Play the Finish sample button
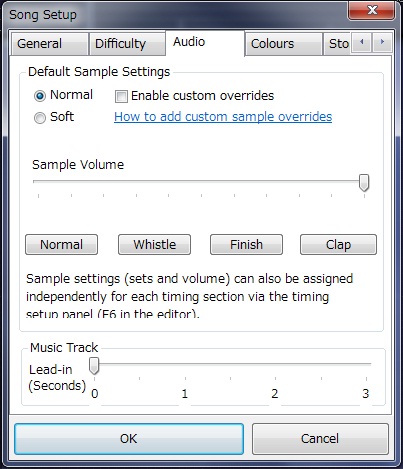Viewport: 403px width, 469px height. click(246, 244)
